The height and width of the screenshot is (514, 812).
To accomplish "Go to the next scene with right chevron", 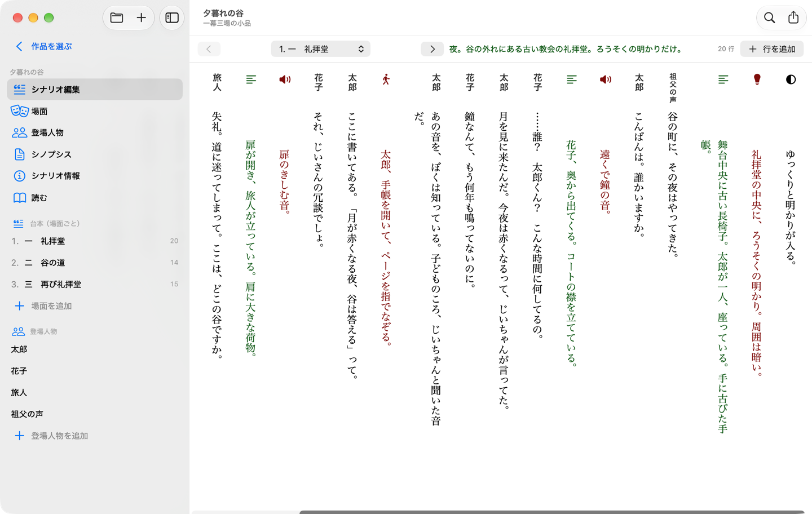I will 432,49.
